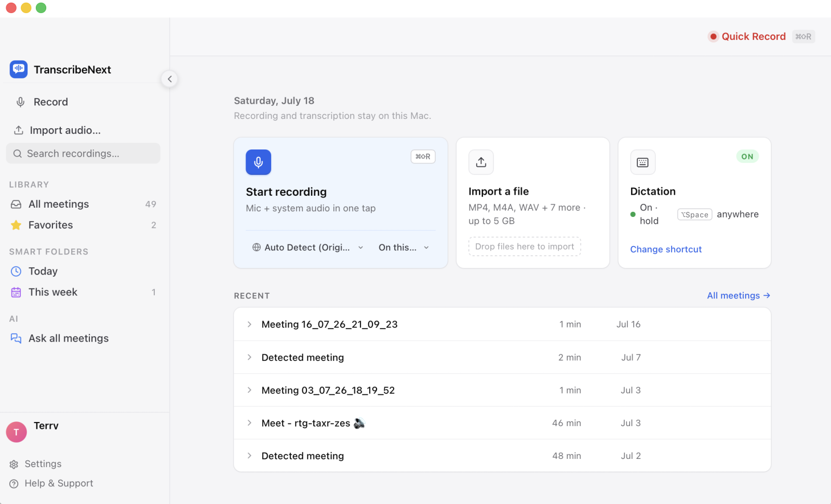This screenshot has width=831, height=504.
Task: Click the chat bubbles icon for Ask all meetings
Action: click(x=16, y=338)
